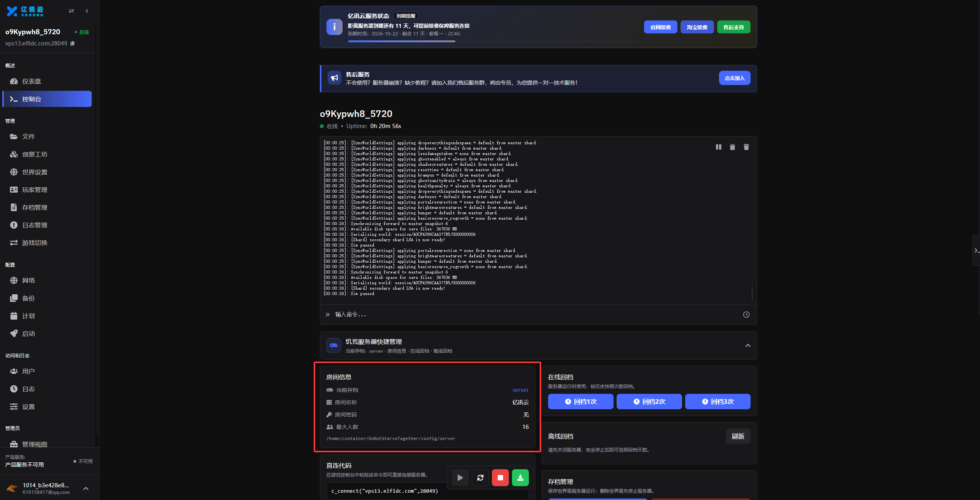This screenshot has width=980, height=500.
Task: Restart the server with refresh icon
Action: [480, 478]
